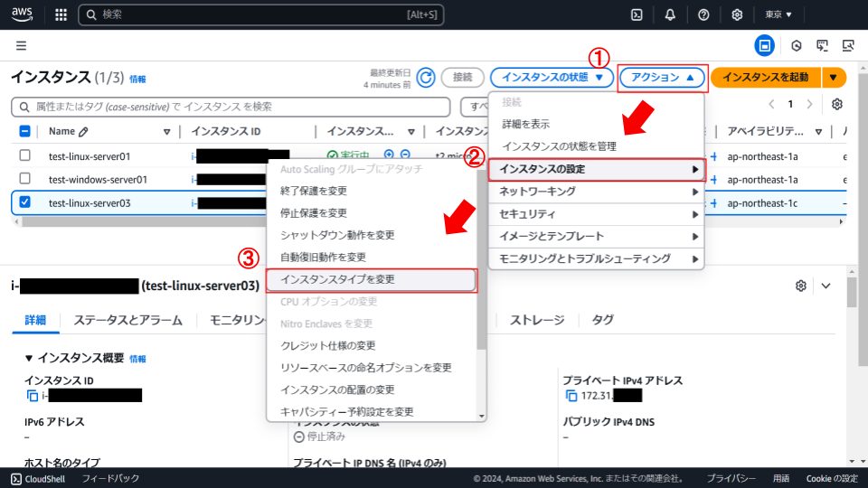This screenshot has height=488, width=868.
Task: Expand the ネットワーキング submenu
Action: click(597, 192)
